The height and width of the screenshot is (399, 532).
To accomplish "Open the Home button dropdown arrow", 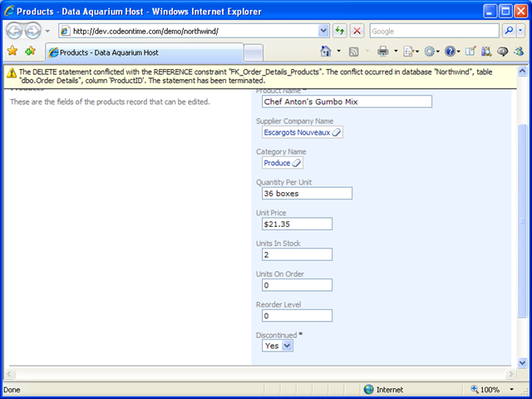I will 338,52.
